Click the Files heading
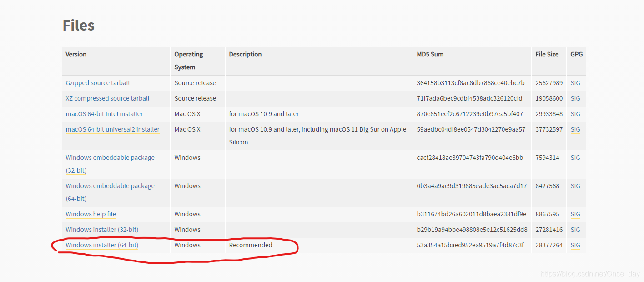The width and height of the screenshot is (644, 282). 79,25
